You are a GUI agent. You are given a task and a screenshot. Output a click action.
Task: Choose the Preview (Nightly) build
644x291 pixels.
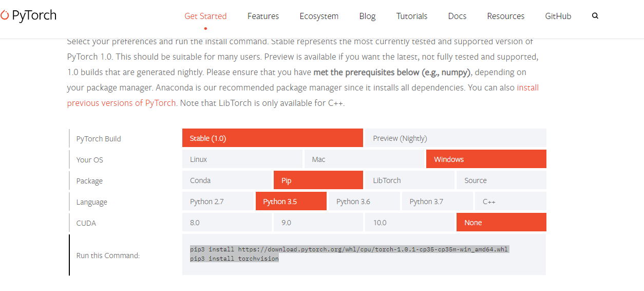456,138
